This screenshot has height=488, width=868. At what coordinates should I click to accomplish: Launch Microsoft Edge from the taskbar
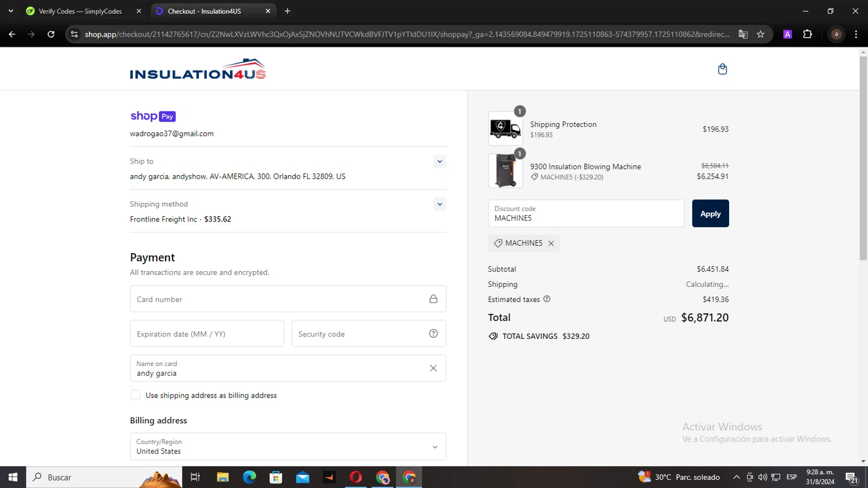pos(249,477)
